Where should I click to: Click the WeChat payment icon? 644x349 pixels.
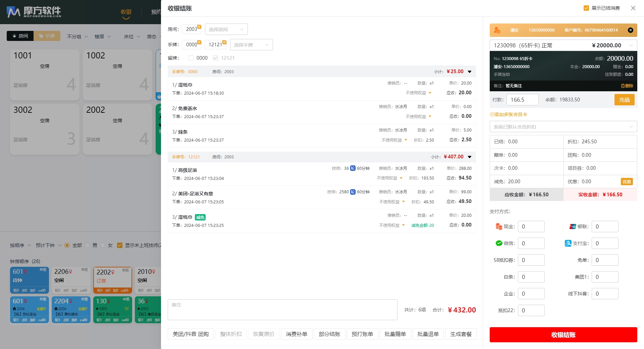tap(499, 243)
